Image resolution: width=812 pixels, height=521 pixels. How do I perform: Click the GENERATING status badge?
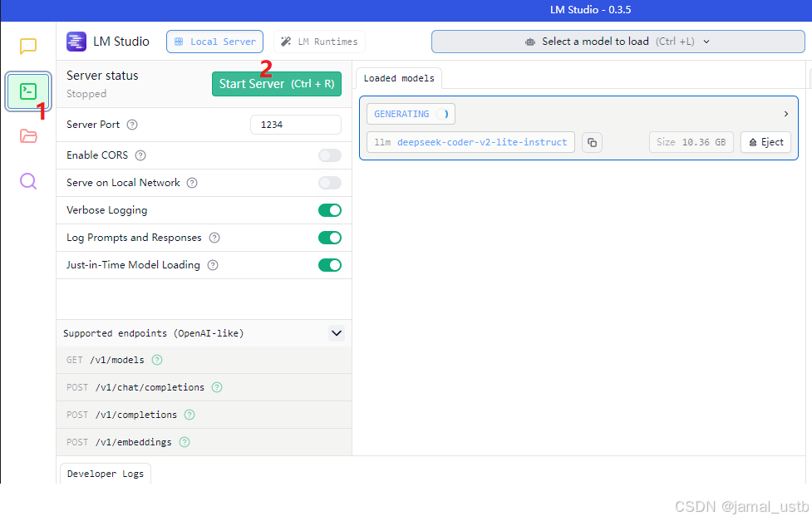411,114
